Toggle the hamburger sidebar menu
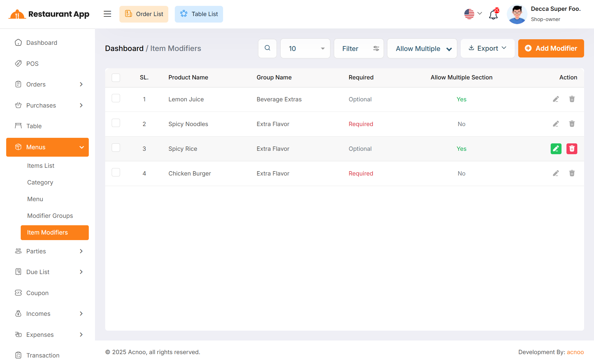 [107, 14]
